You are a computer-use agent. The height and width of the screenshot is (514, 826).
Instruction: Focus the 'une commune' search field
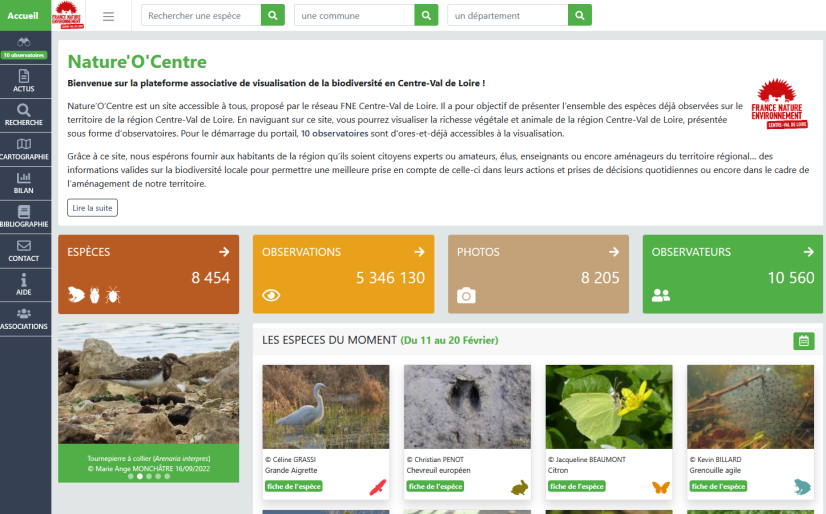354,15
